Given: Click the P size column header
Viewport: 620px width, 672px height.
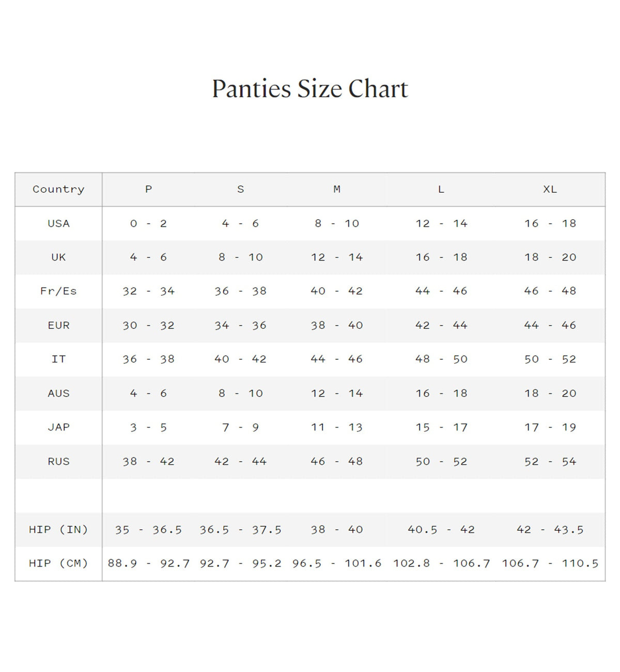Looking at the screenshot, I should coord(148,189).
